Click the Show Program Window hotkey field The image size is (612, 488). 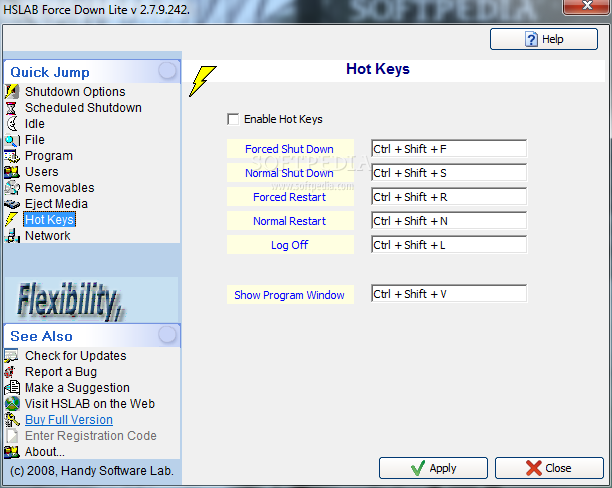click(449, 294)
